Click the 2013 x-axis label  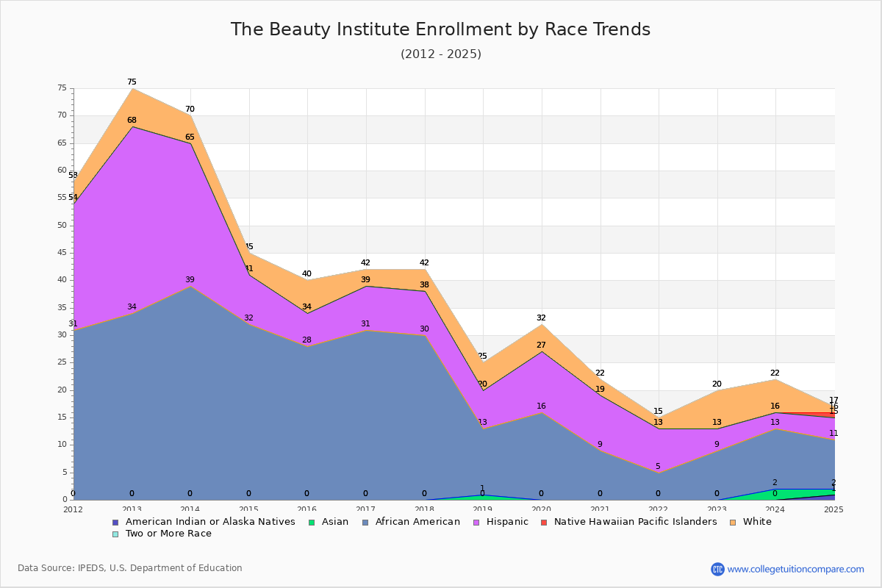(x=132, y=509)
